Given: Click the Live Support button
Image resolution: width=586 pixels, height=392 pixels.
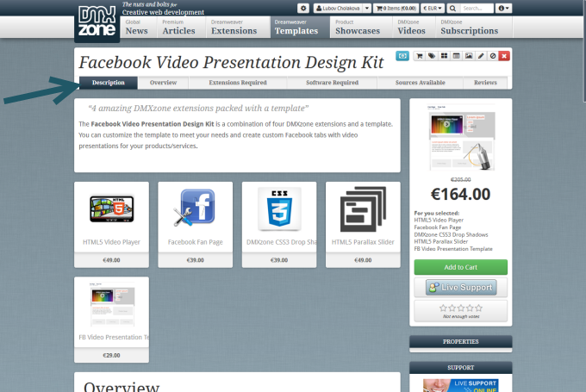Looking at the screenshot, I should (461, 288).
